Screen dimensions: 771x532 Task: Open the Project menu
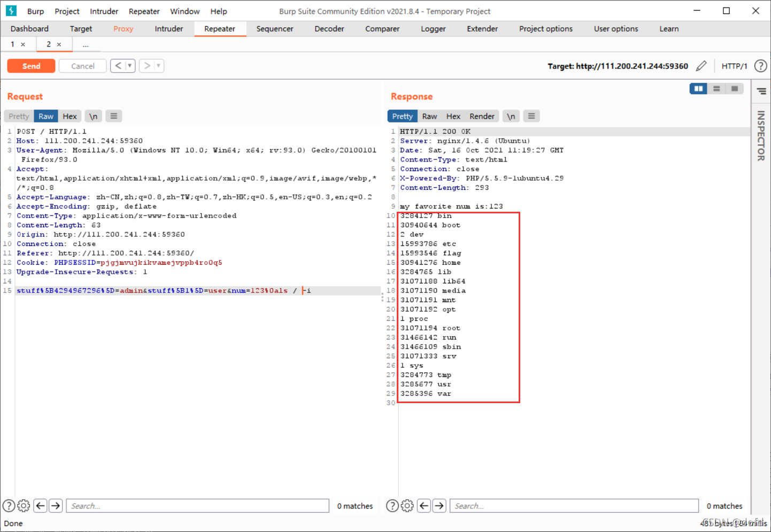pyautogui.click(x=67, y=11)
